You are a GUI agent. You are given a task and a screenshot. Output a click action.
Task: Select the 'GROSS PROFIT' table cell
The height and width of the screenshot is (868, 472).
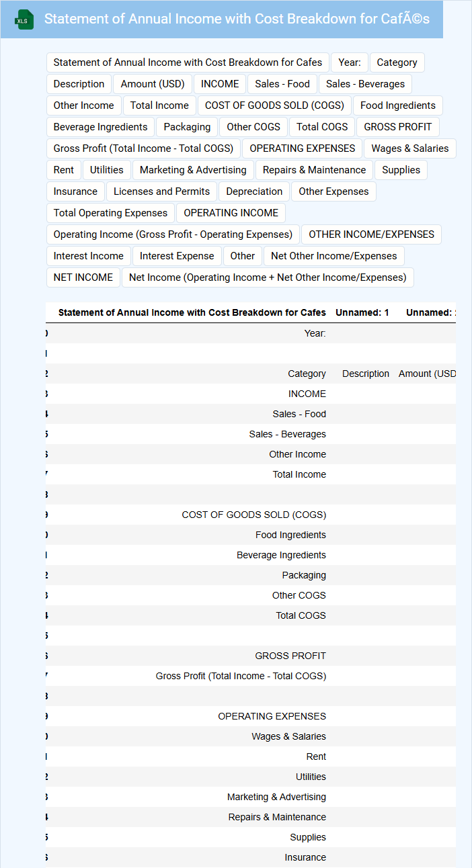(290, 656)
